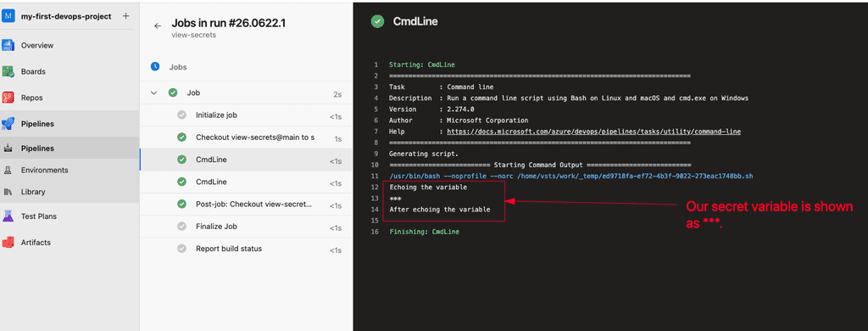Select Checkout view-secrets@main step
This screenshot has width=868, height=331.
pyautogui.click(x=247, y=137)
